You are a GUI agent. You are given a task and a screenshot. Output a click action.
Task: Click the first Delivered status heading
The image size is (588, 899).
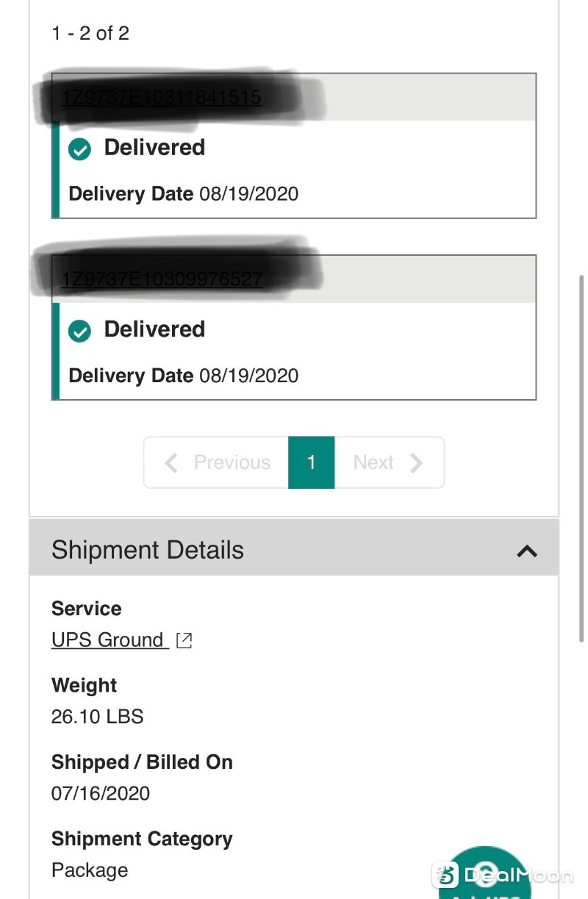coord(154,148)
